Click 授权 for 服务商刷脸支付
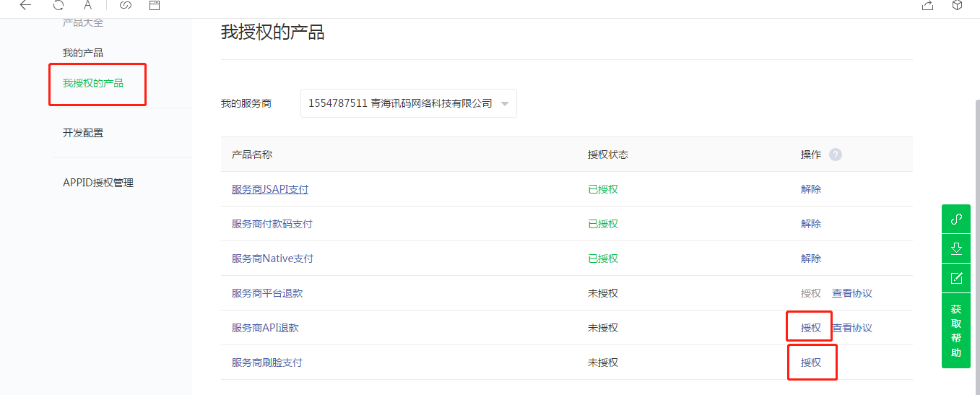980x395 pixels. 811,363
